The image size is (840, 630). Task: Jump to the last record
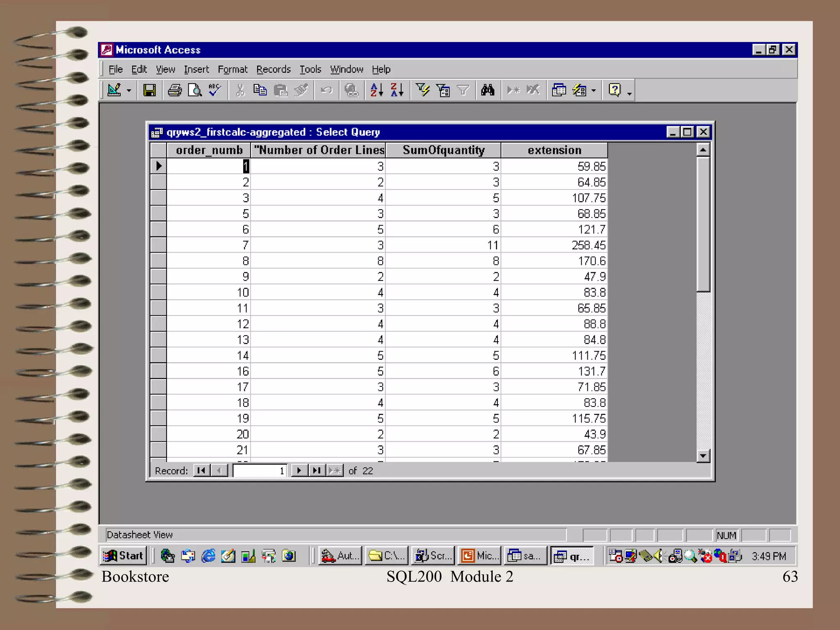tap(316, 470)
